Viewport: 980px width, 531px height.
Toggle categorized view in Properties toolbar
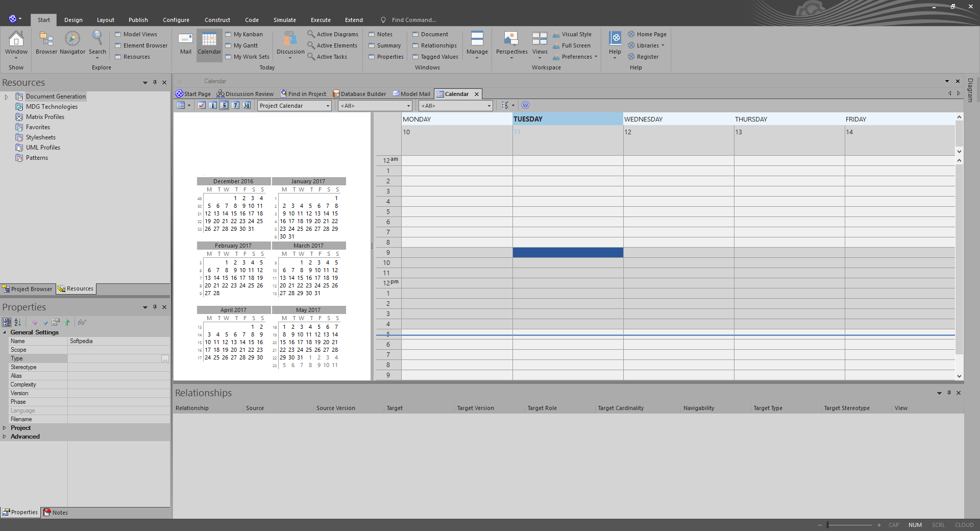point(7,322)
